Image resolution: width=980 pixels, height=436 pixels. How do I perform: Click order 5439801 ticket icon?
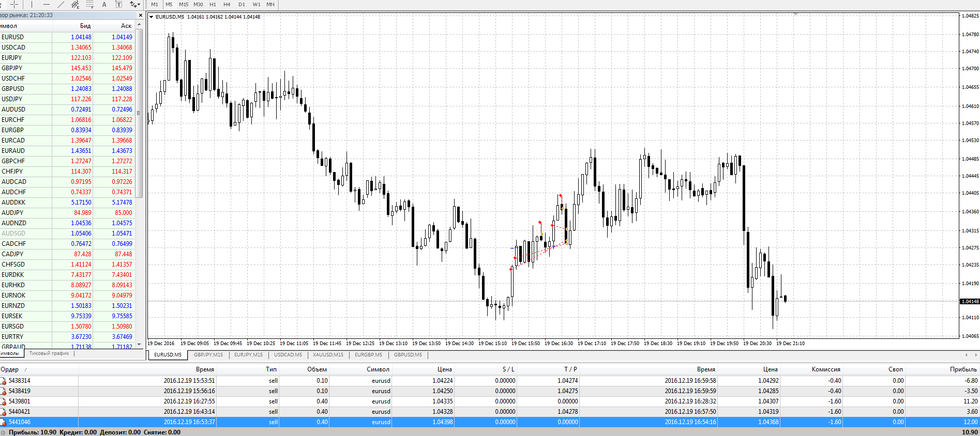[3, 402]
